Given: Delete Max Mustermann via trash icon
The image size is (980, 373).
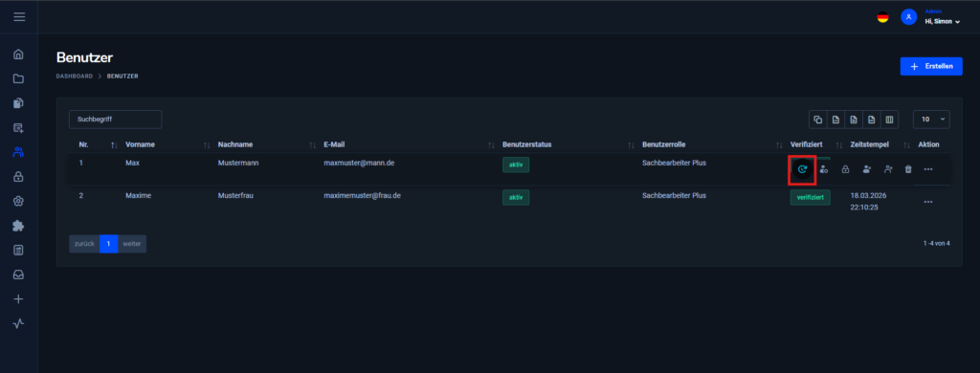Looking at the screenshot, I should pos(909,169).
